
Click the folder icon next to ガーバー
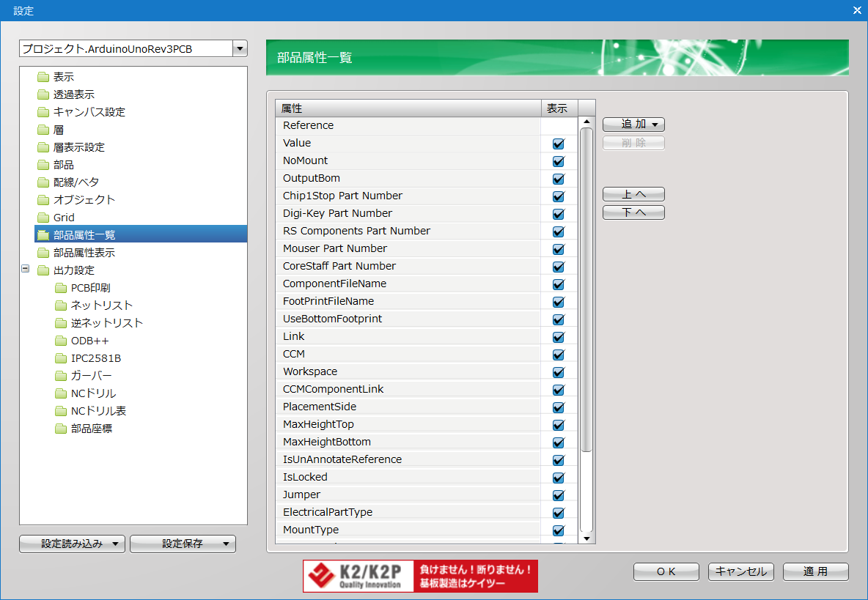[x=60, y=376]
